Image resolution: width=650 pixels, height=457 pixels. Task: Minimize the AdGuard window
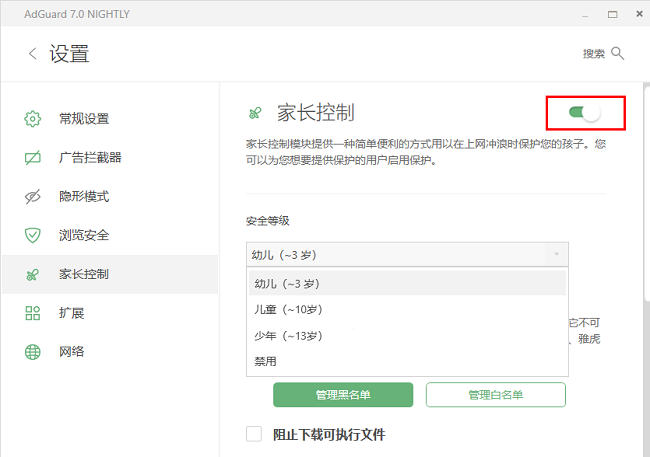[x=585, y=15]
